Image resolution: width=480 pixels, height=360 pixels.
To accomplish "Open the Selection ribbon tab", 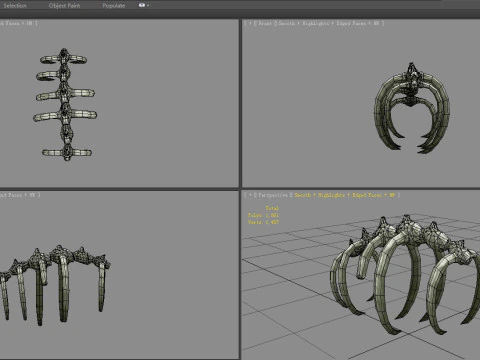I will click(x=15, y=5).
